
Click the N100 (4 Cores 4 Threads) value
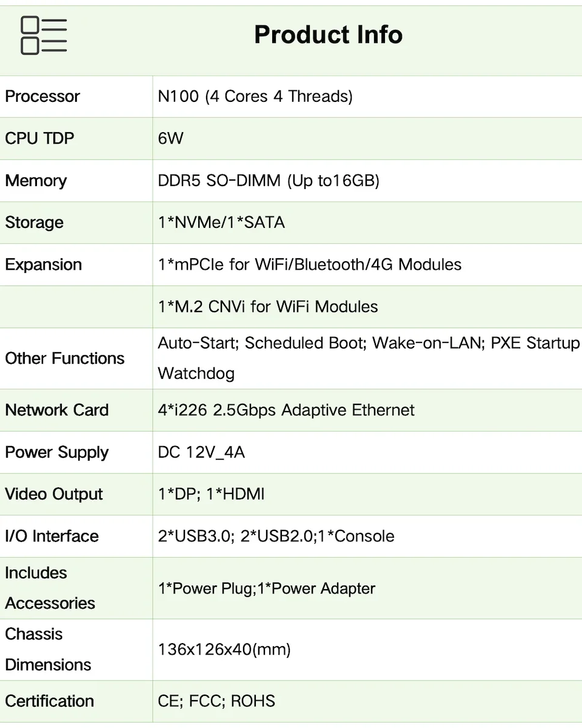255,96
